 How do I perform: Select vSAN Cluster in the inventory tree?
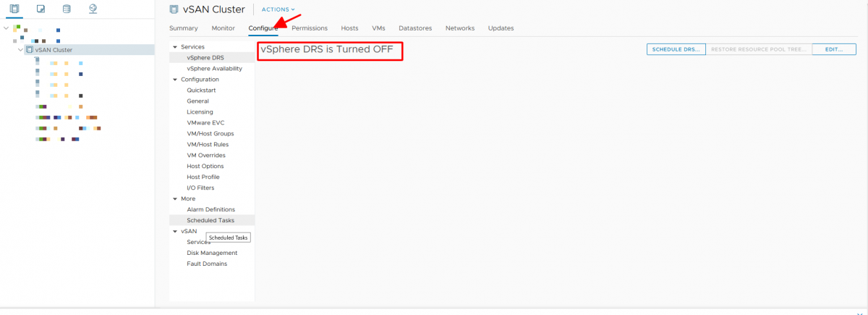58,50
